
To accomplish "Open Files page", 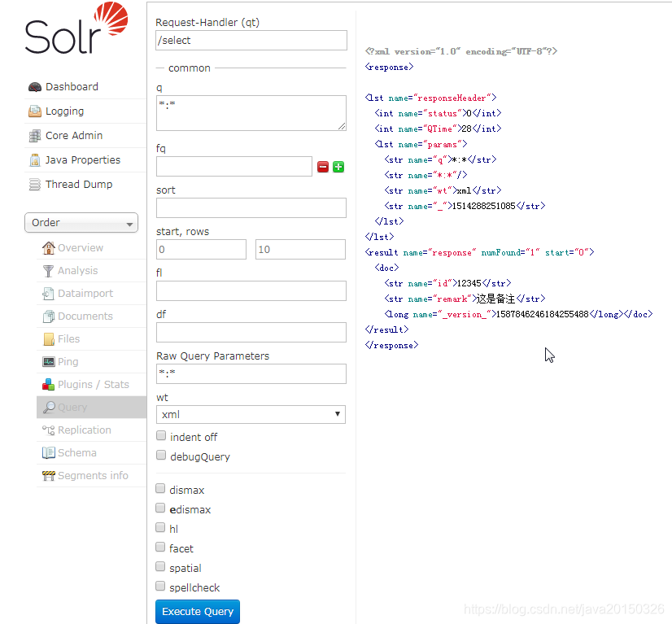I will tap(69, 339).
